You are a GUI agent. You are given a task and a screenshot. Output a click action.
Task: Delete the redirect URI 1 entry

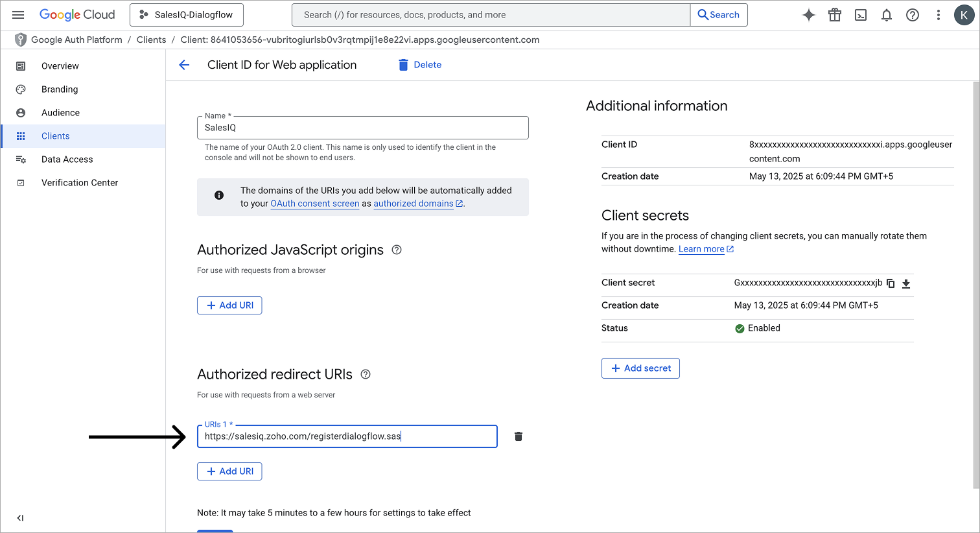pyautogui.click(x=519, y=436)
